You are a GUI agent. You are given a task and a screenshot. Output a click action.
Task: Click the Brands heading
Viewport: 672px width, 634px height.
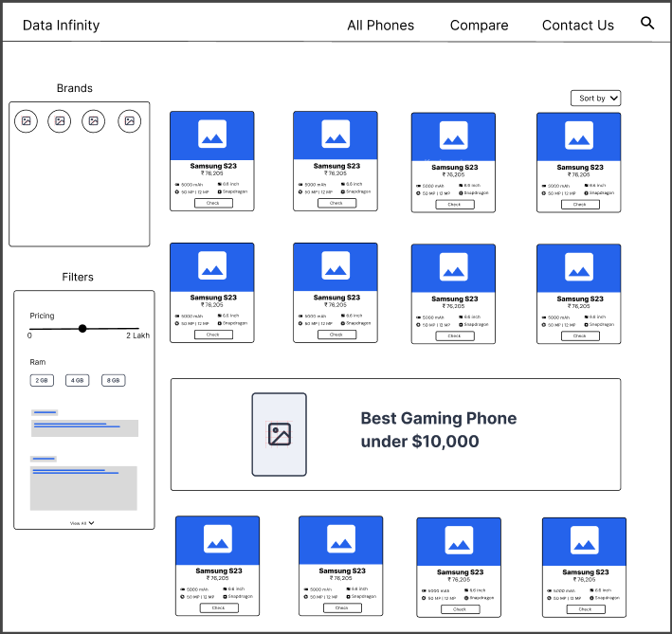pos(75,88)
